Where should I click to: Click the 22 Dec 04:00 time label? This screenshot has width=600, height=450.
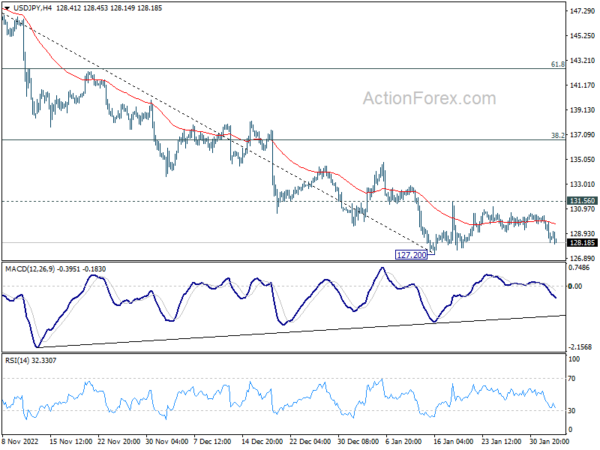(x=310, y=441)
